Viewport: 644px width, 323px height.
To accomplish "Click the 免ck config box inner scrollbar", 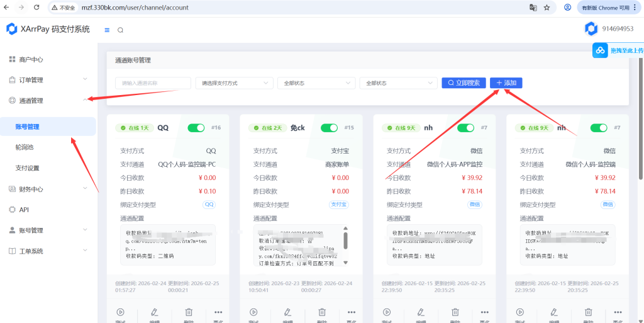I will (345, 240).
